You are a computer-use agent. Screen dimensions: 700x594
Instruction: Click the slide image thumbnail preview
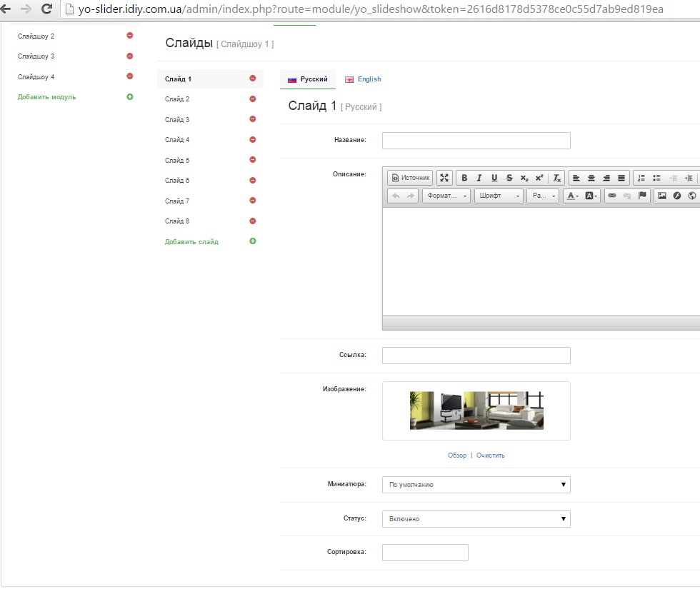[x=476, y=411]
